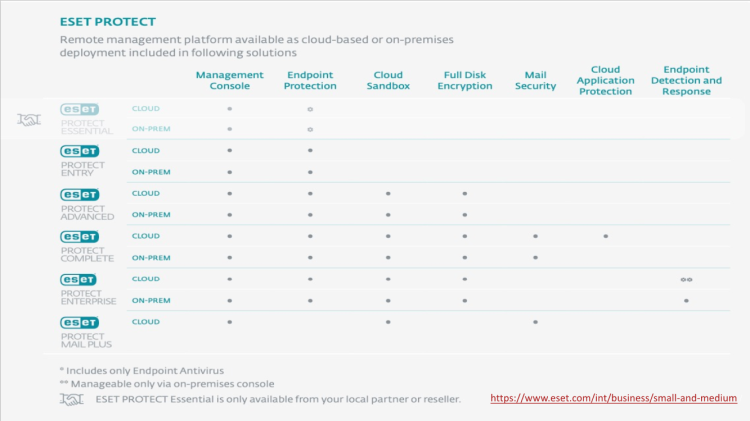Click the Full Disk Encryption column header
The image size is (750, 421).
point(465,80)
